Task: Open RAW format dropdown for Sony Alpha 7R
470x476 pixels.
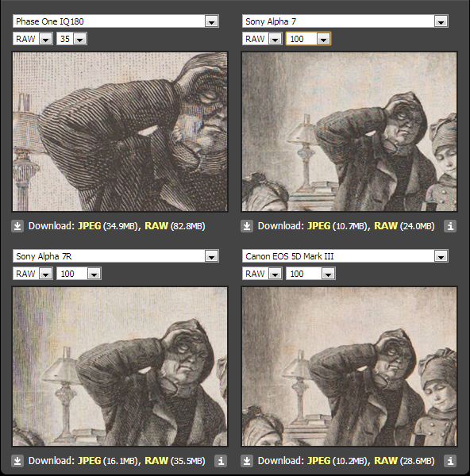Action: (33, 274)
